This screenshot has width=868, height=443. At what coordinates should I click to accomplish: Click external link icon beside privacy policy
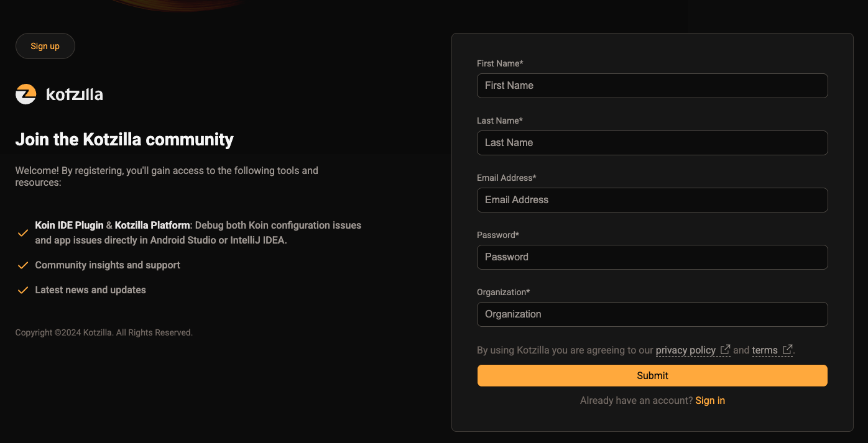725,350
